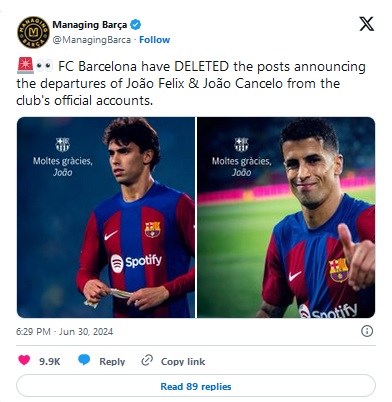Open the Managing Barça display name

tap(90, 25)
